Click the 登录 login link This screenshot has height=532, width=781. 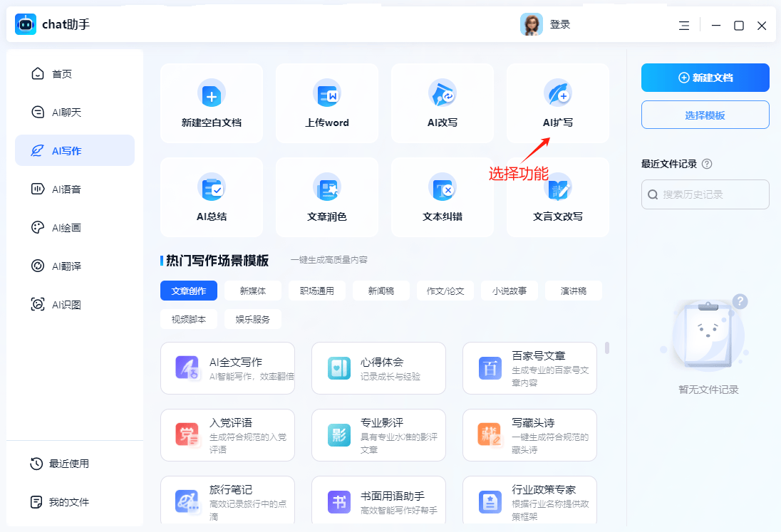click(560, 24)
